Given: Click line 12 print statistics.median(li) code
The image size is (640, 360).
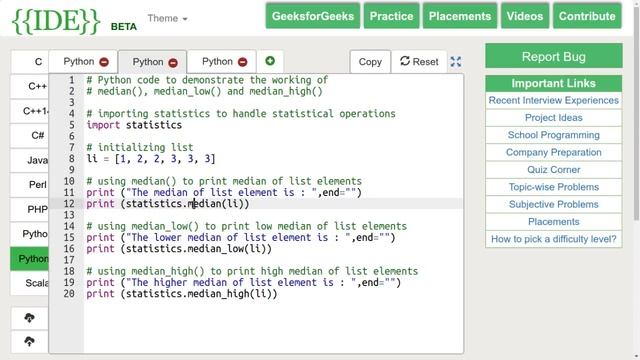Looking at the screenshot, I should click(x=167, y=204).
